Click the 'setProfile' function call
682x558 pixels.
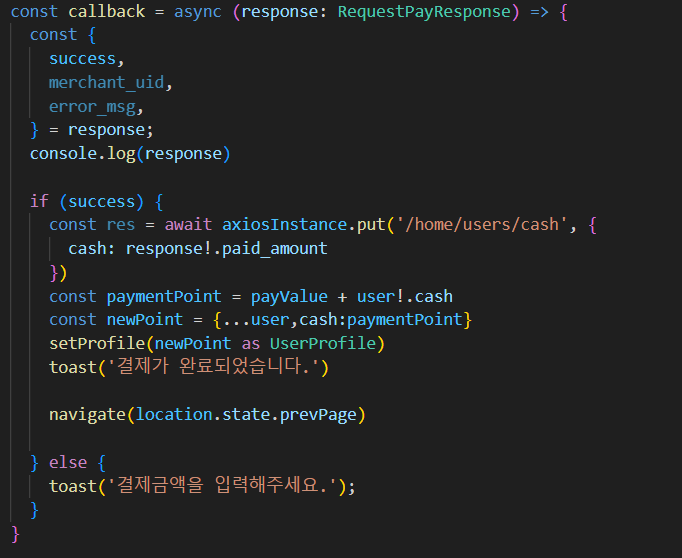97,343
